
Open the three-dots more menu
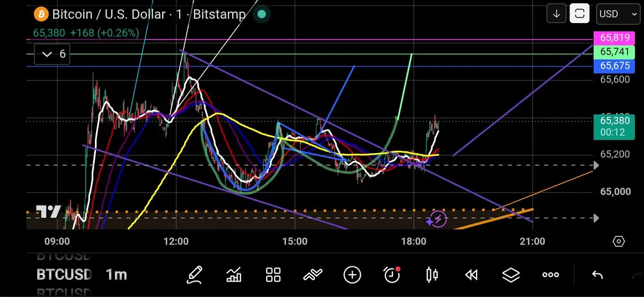point(551,275)
